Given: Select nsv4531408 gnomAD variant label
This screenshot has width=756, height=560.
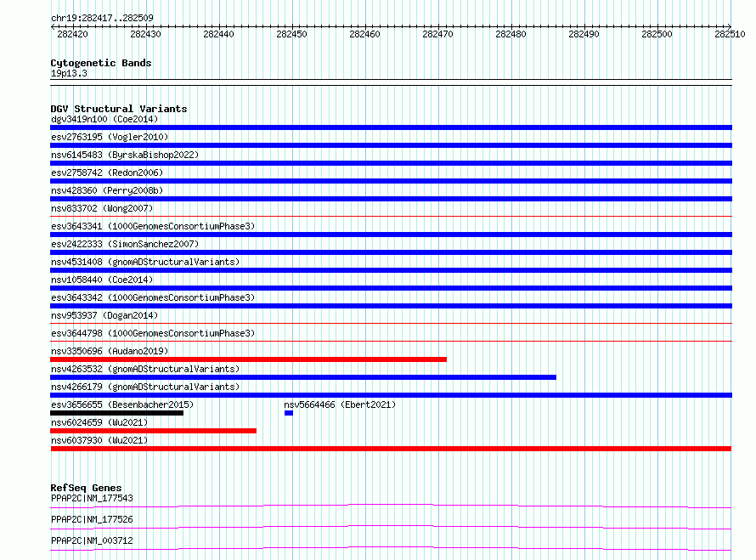Looking at the screenshot, I should [x=145, y=262].
